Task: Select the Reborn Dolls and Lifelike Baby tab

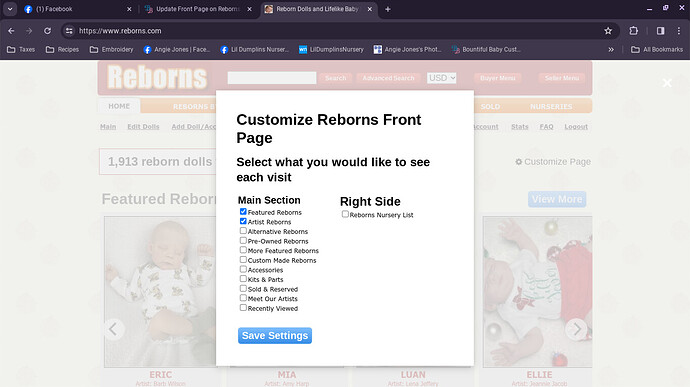Action: [x=318, y=9]
